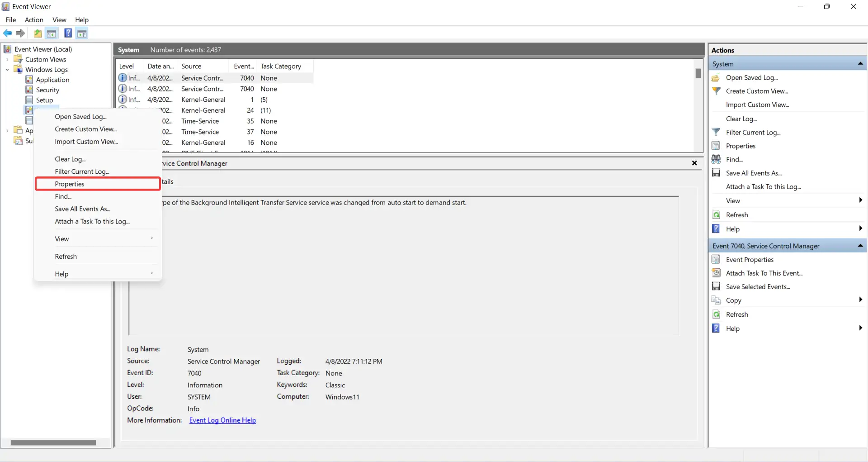Click the Application log icon in tree
The width and height of the screenshot is (868, 462).
click(x=29, y=80)
